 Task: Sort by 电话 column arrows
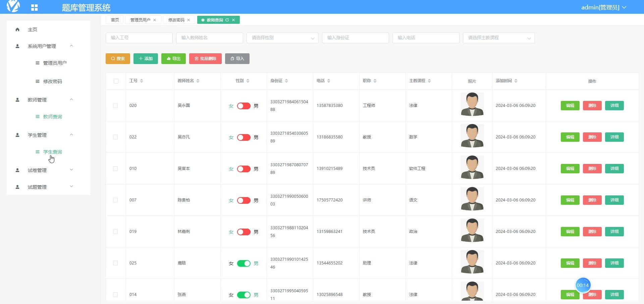329,81
